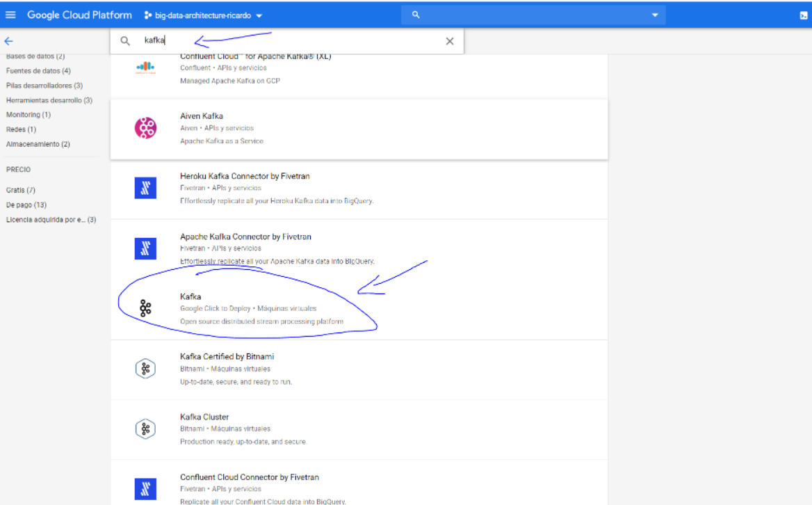
Task: Click the Heroku Kafka Connector Fivetran icon
Action: click(x=145, y=189)
